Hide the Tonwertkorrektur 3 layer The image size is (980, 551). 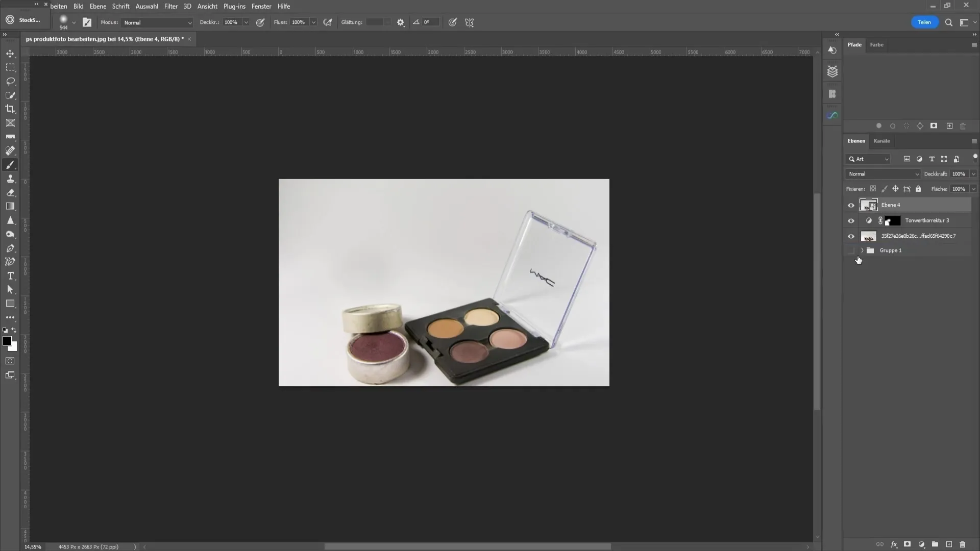[851, 221]
